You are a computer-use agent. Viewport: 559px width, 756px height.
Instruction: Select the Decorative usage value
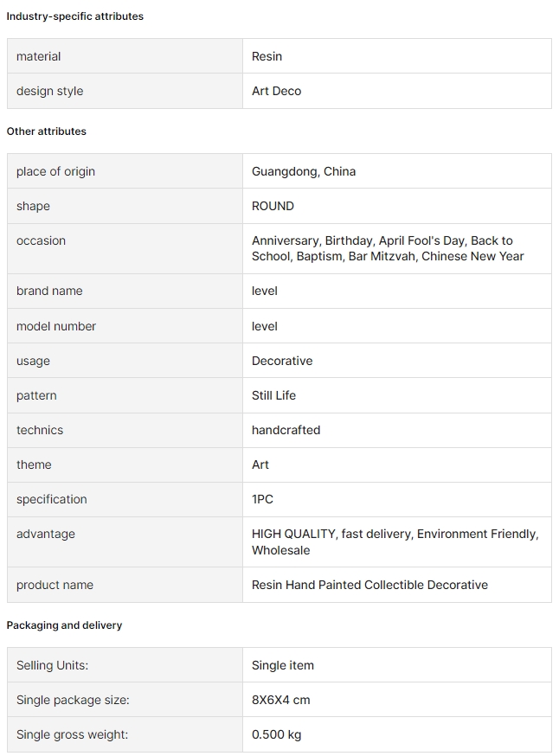(x=282, y=361)
